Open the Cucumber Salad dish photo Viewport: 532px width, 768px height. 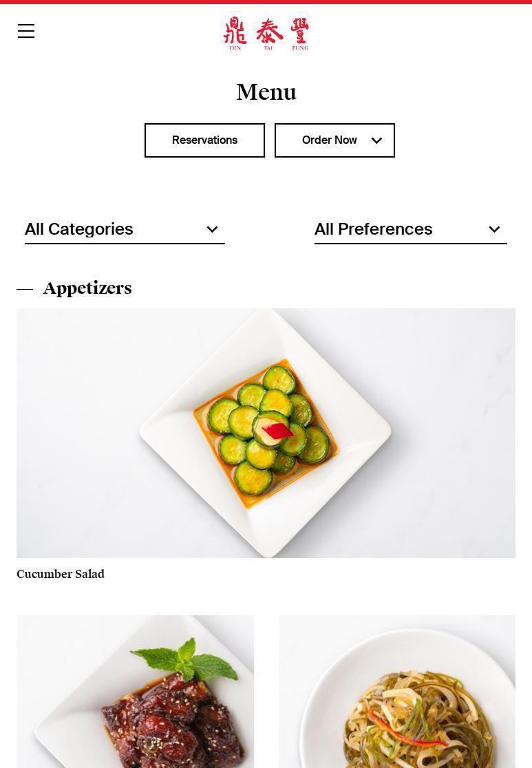click(266, 433)
